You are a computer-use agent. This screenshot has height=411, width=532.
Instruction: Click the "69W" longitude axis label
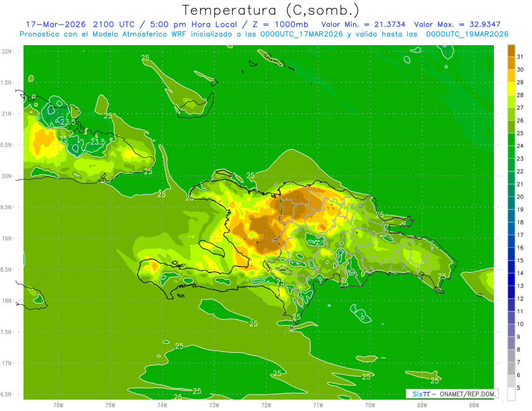pyautogui.click(x=422, y=405)
